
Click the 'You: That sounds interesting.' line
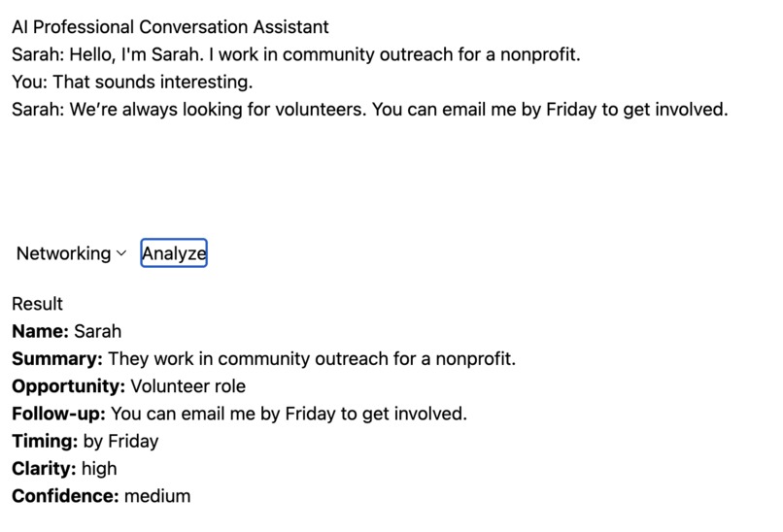[x=132, y=82]
